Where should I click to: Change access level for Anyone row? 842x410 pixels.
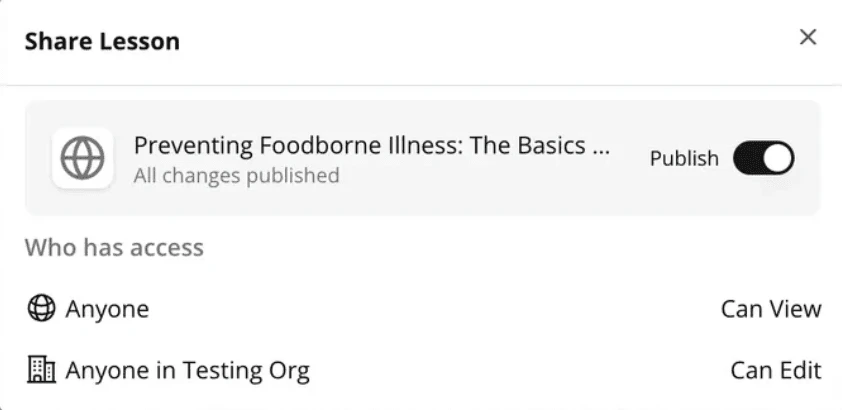pos(770,309)
